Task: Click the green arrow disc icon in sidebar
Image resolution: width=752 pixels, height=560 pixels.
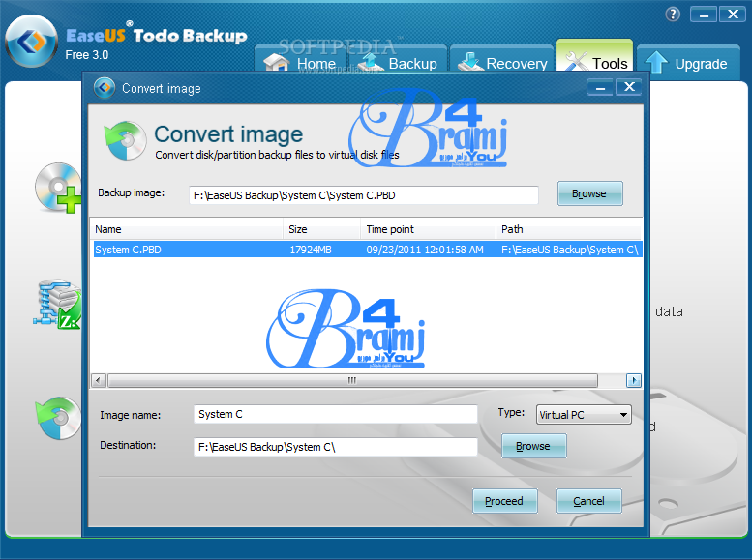Action: tap(58, 417)
